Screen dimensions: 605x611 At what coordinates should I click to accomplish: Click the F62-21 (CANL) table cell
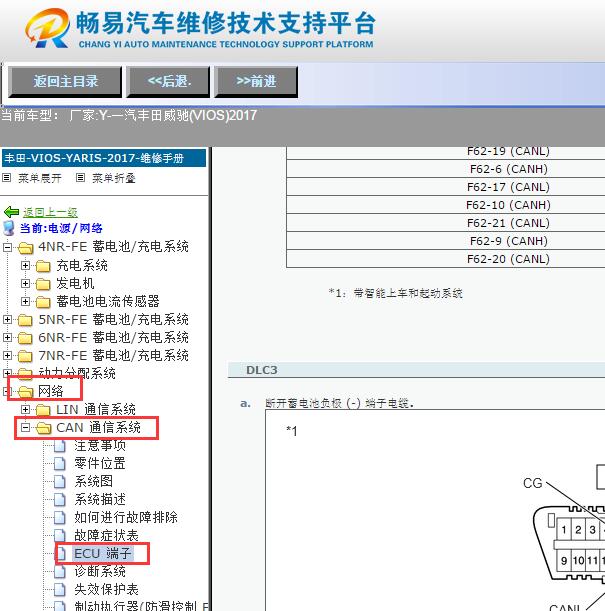[x=446, y=223]
